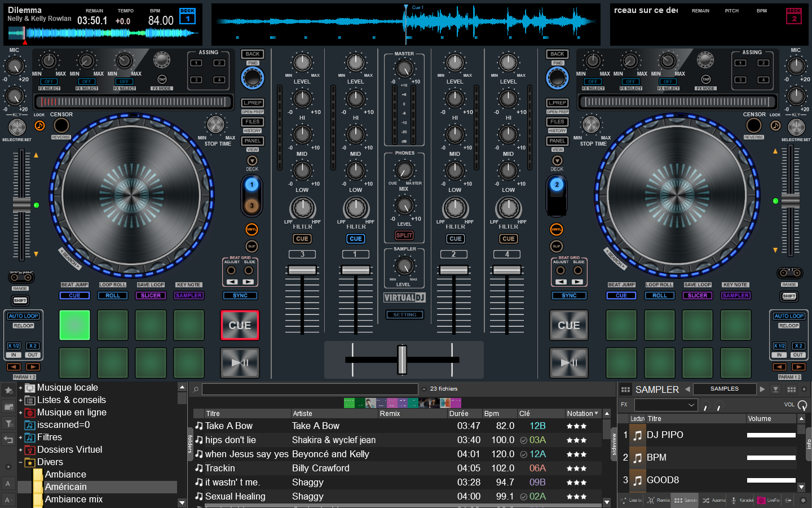This screenshot has height=508, width=812.
Task: Select deck 1 on left deck switch
Action: (252, 185)
